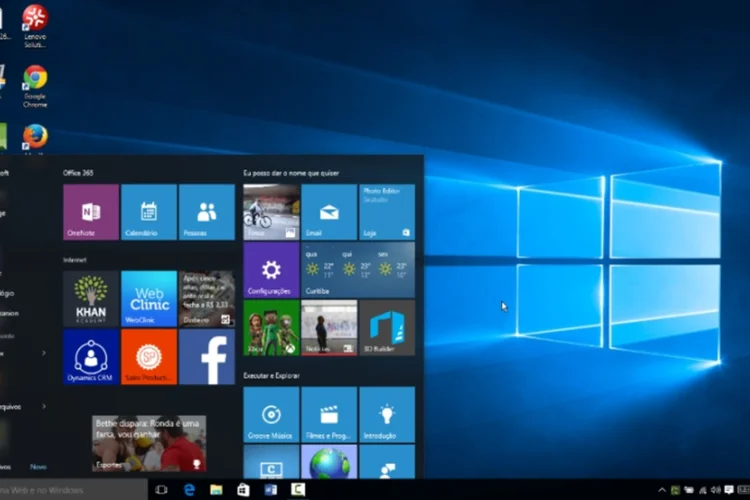
Task: Open the tile with the C monitor icon
Action: point(271,462)
